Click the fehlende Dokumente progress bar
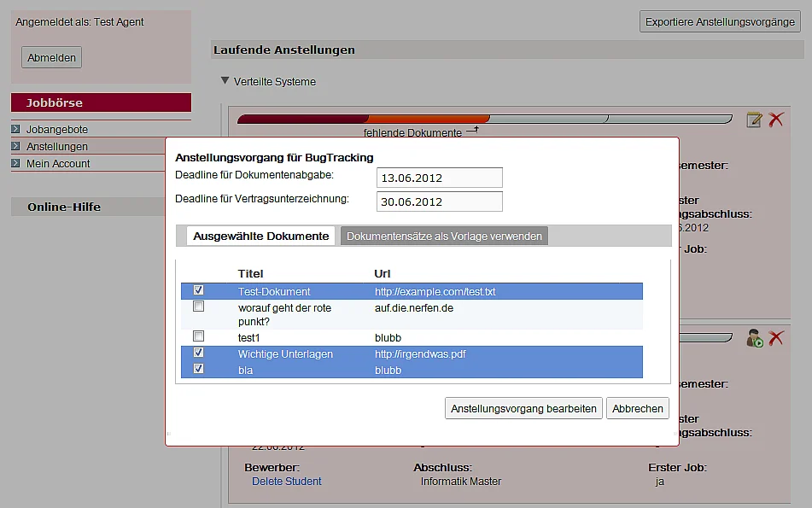Viewport: 812px width, 508px height. click(485, 120)
